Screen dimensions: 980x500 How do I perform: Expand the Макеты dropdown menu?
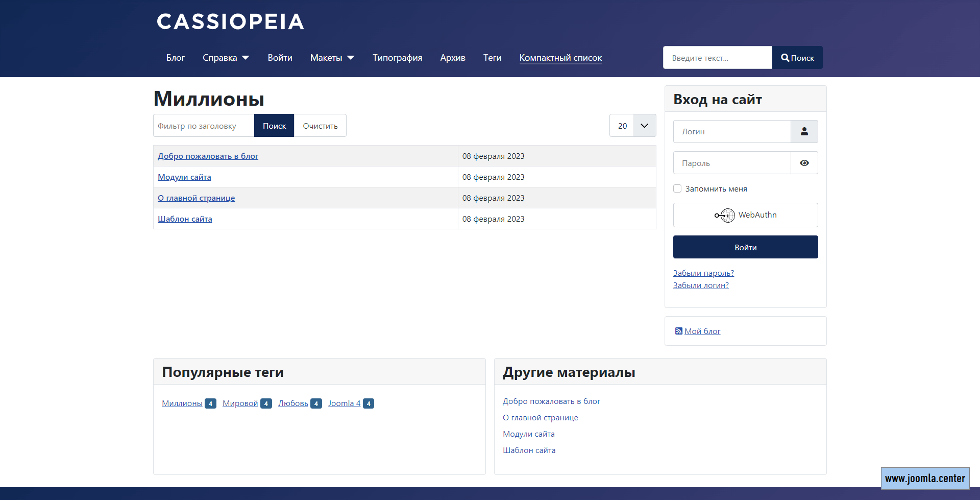(332, 57)
